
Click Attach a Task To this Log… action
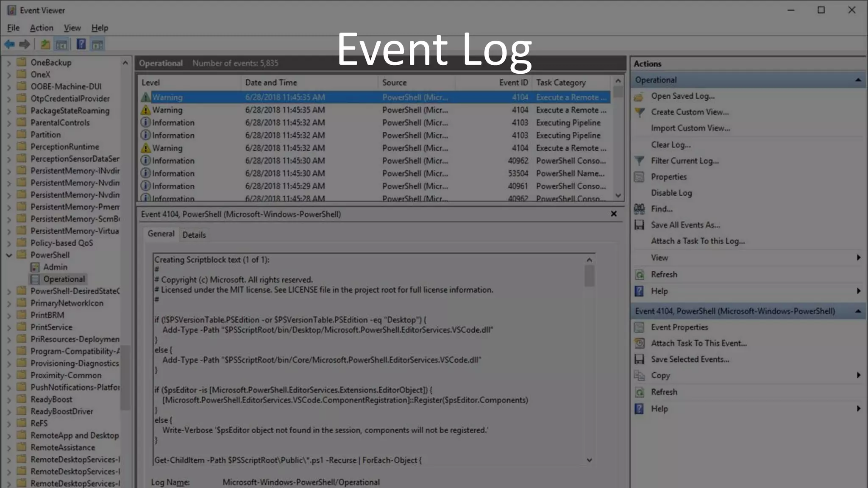698,241
